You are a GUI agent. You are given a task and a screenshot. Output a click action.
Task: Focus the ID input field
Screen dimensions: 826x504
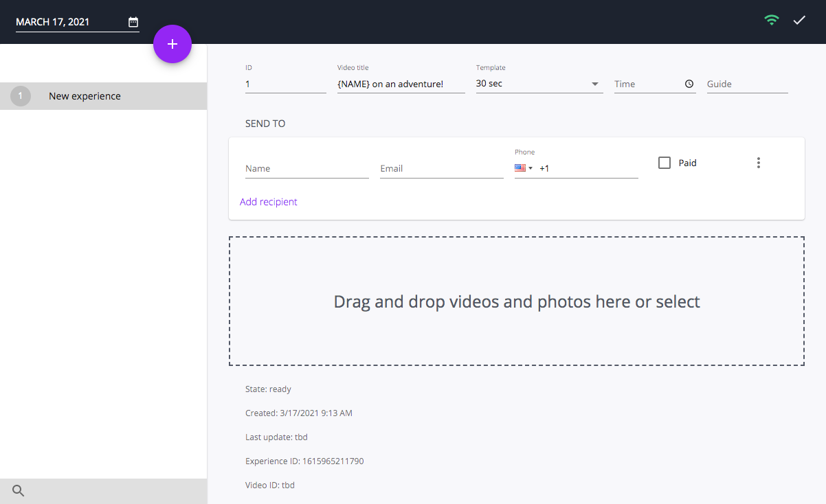(x=285, y=83)
